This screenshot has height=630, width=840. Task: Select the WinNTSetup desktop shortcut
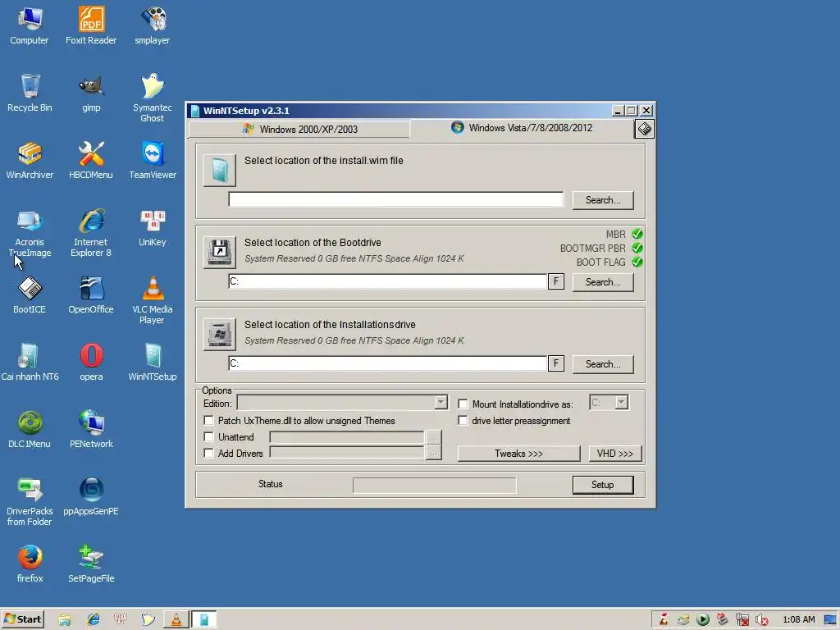click(x=153, y=362)
